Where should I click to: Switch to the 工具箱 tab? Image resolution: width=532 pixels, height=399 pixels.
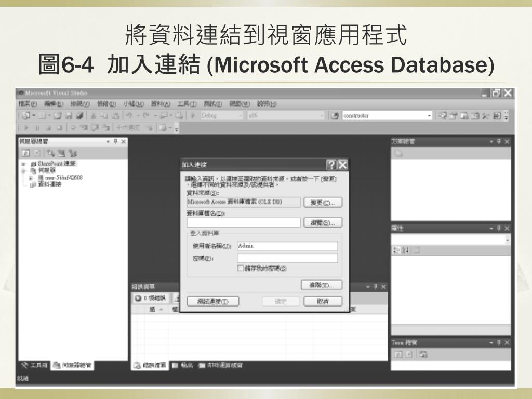[x=34, y=365]
